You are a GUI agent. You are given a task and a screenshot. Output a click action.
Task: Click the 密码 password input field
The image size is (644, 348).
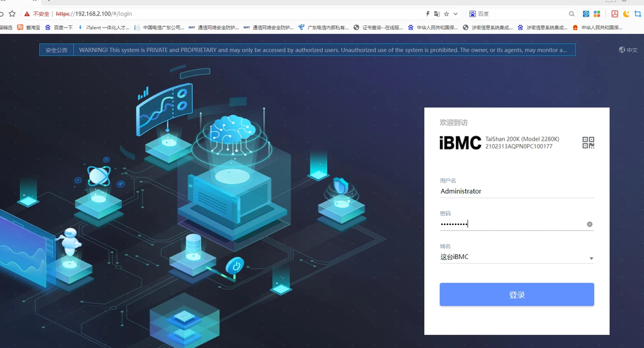click(513, 224)
